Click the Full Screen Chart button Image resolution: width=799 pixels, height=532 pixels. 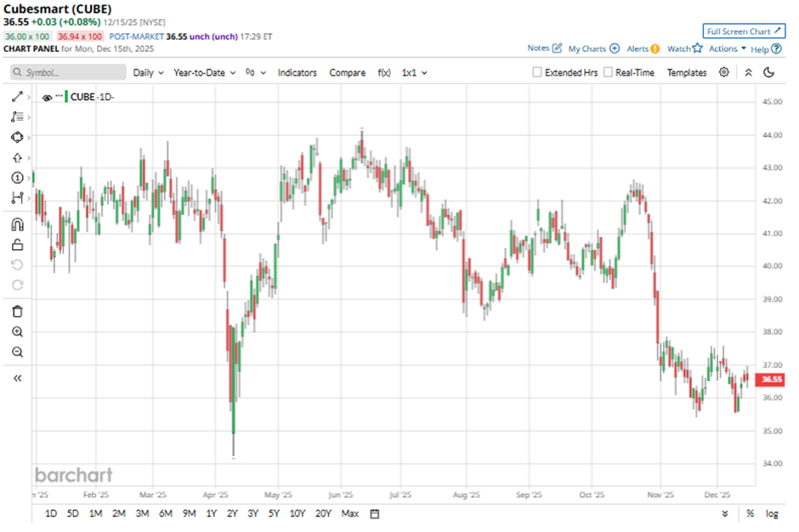point(744,31)
